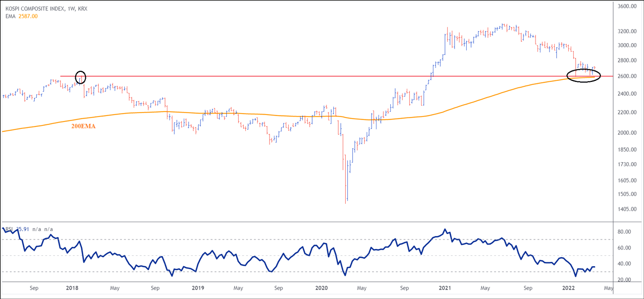Click the RSI 80.00 axis label

pyautogui.click(x=623, y=232)
